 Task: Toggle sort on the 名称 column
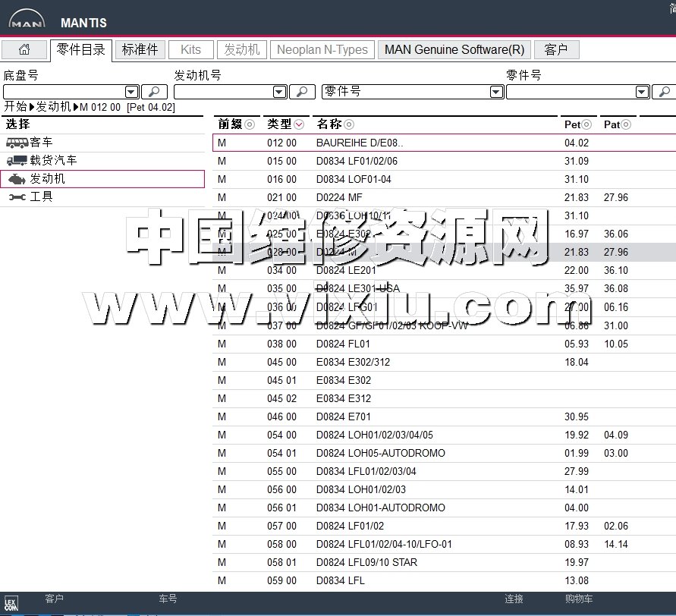click(x=349, y=124)
